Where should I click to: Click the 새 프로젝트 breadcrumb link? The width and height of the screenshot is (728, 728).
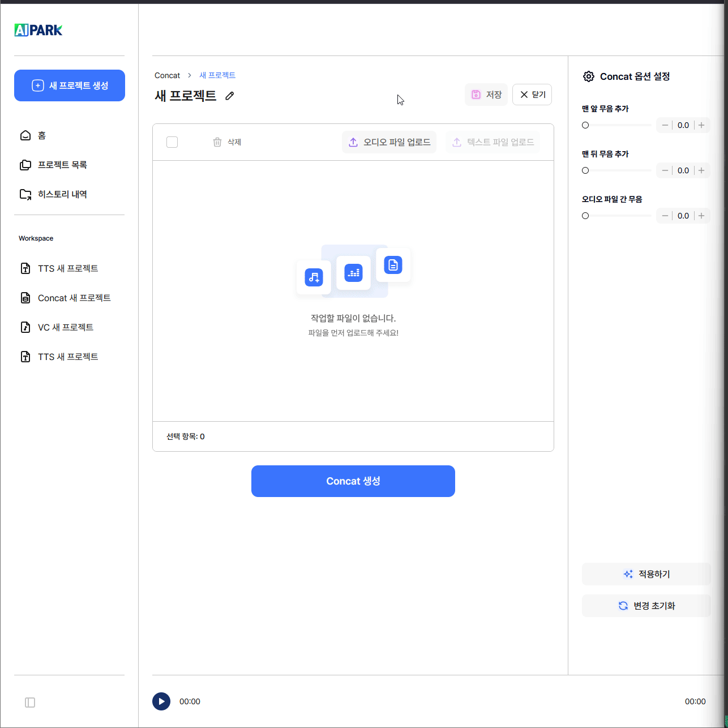click(x=217, y=75)
